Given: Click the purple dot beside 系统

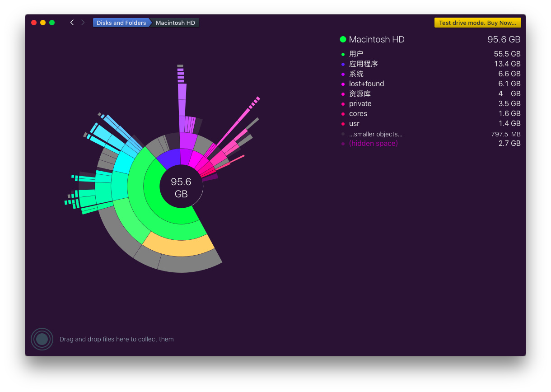Looking at the screenshot, I should 343,74.
